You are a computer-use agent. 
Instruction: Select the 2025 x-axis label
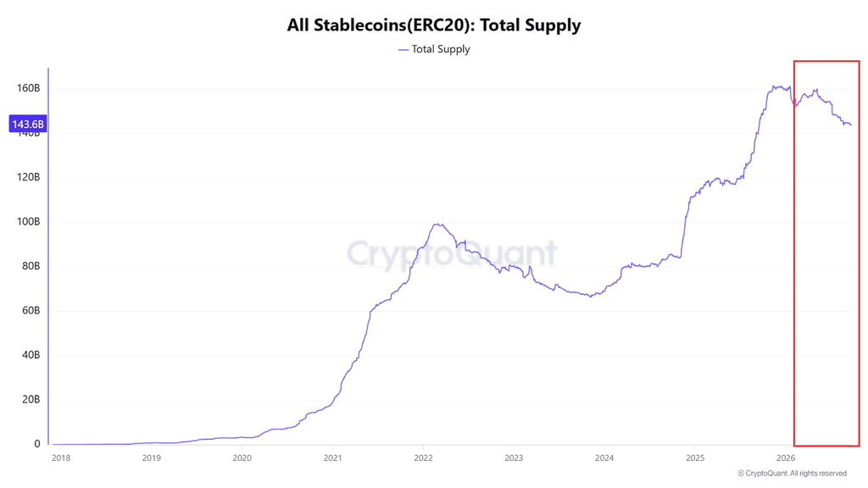(x=695, y=457)
